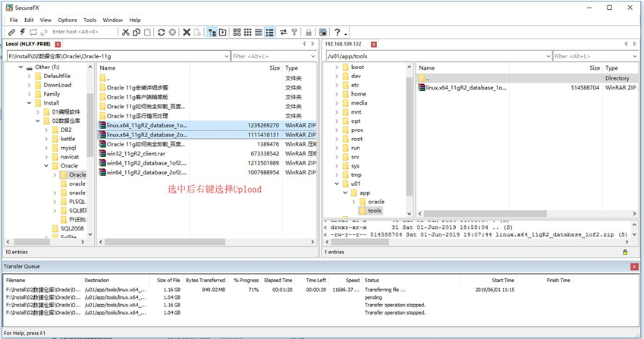Open the Edit menu
This screenshot has height=339, width=644.
click(x=29, y=20)
